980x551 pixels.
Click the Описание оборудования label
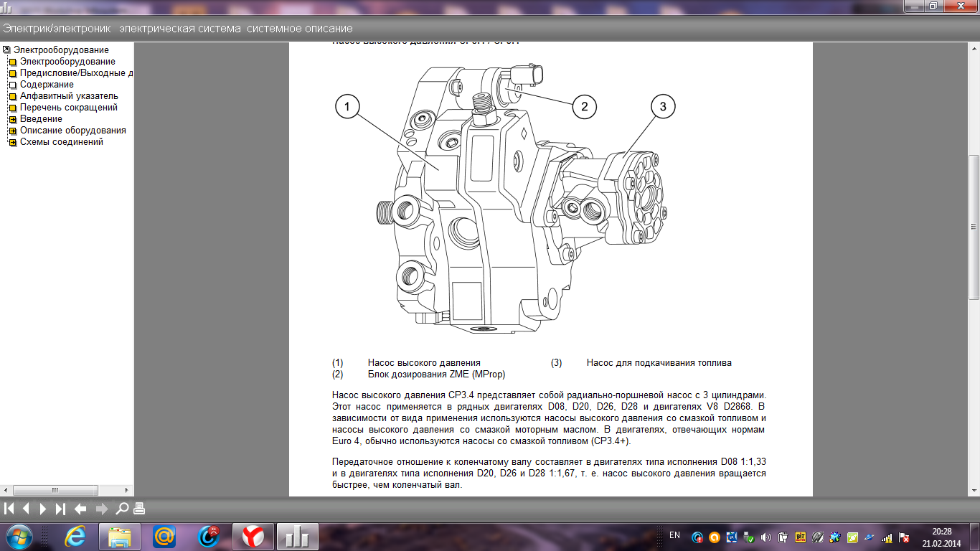[x=73, y=131]
